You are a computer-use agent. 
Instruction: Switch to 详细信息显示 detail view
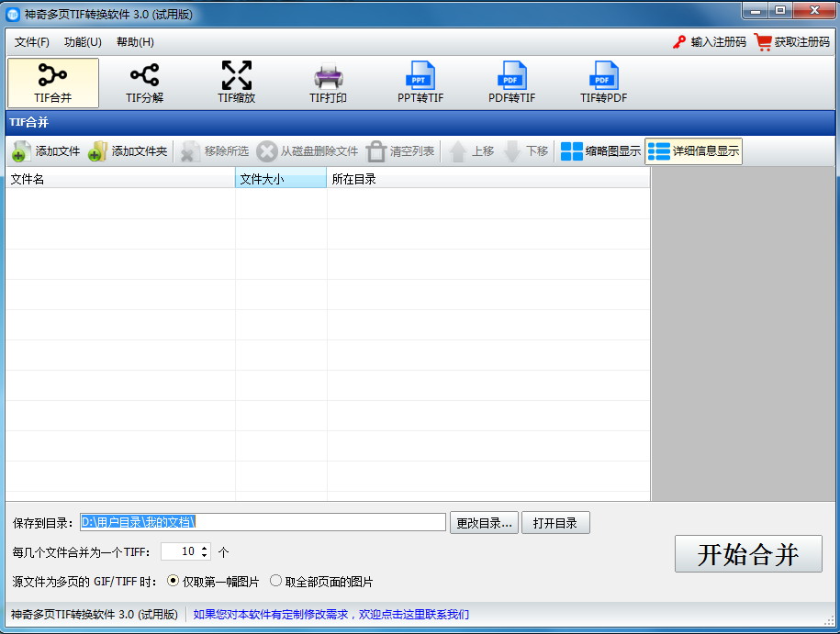tap(694, 151)
